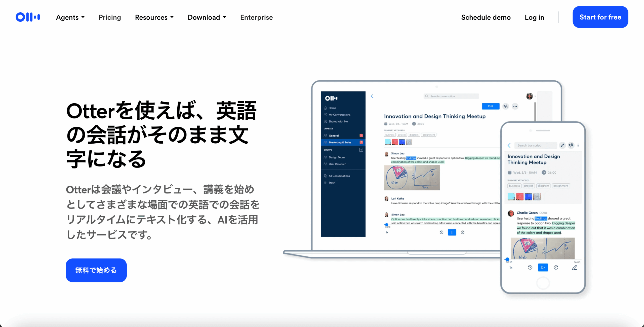Click the project keyword tag on the phone
The height and width of the screenshot is (327, 644).
click(529, 186)
